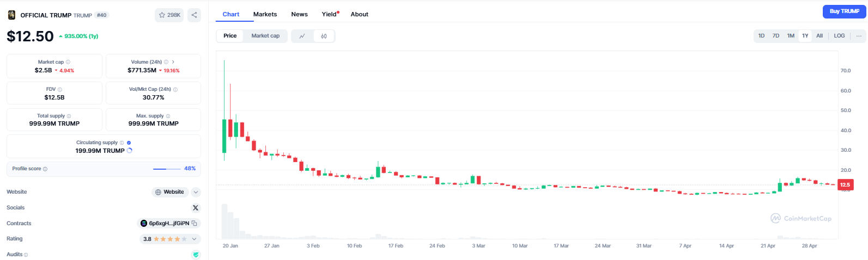Click the OFFICIAL TRUMP coin logo
The height and width of the screenshot is (260, 868).
pyautogui.click(x=11, y=15)
